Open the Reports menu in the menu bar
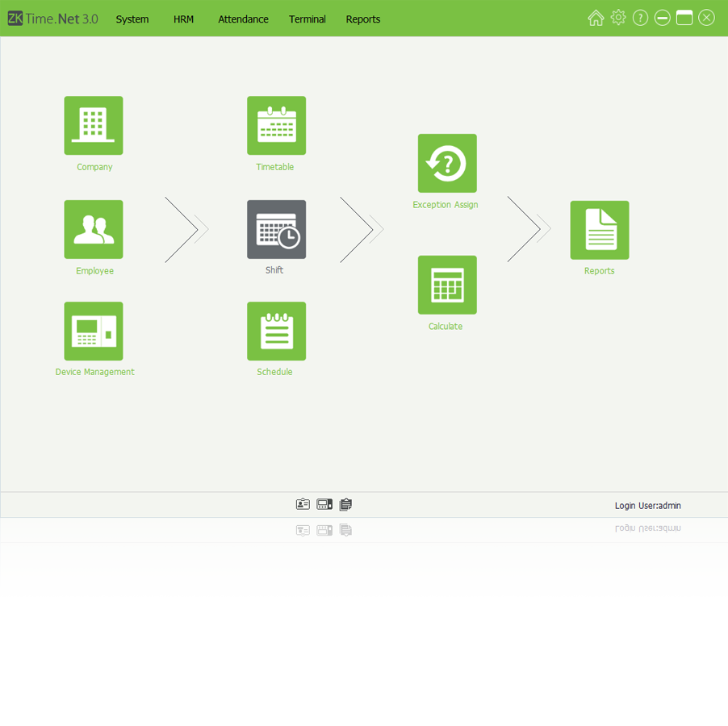Screen dimensions: 728x726 click(362, 19)
